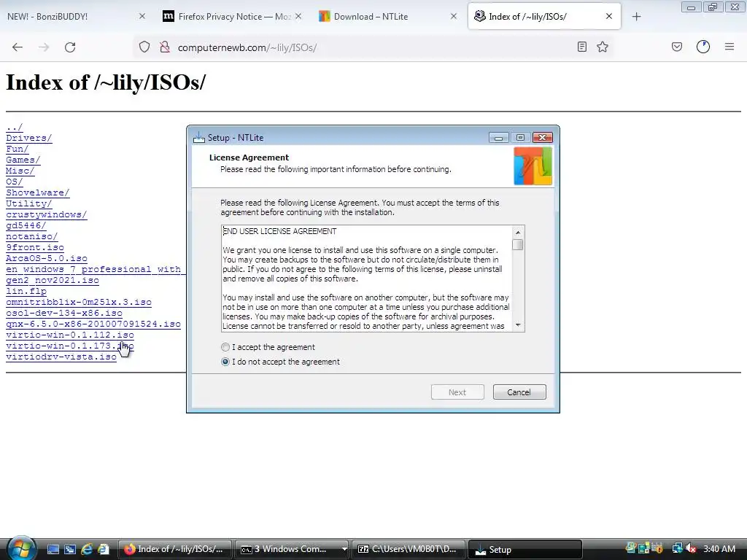
Task: Download virtio-win-0.1.112.iso
Action: [70, 335]
